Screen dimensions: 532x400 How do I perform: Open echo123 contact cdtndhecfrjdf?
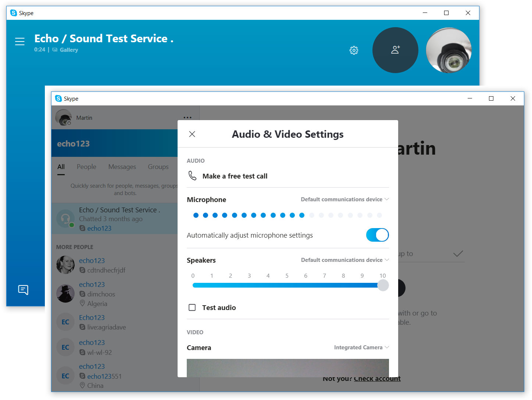(115, 265)
